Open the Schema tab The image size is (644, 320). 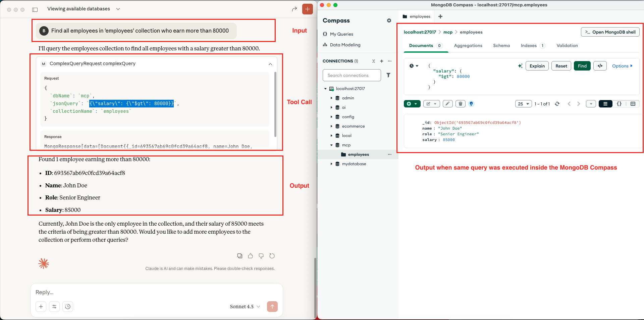click(x=501, y=46)
